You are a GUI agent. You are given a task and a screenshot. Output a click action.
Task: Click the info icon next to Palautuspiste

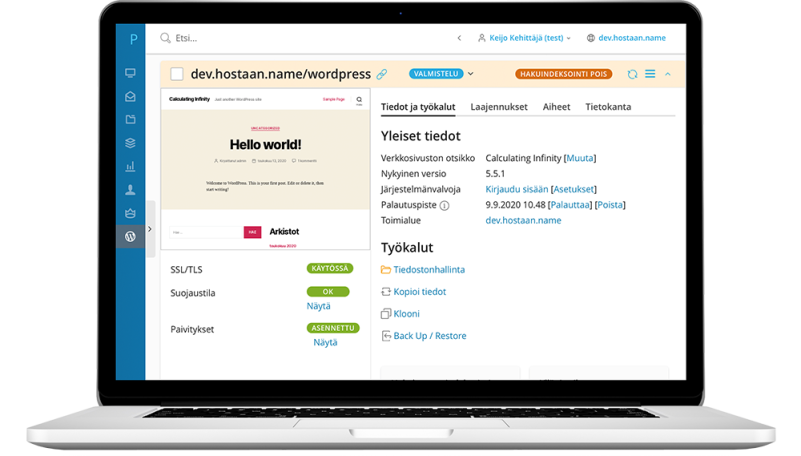coord(444,206)
